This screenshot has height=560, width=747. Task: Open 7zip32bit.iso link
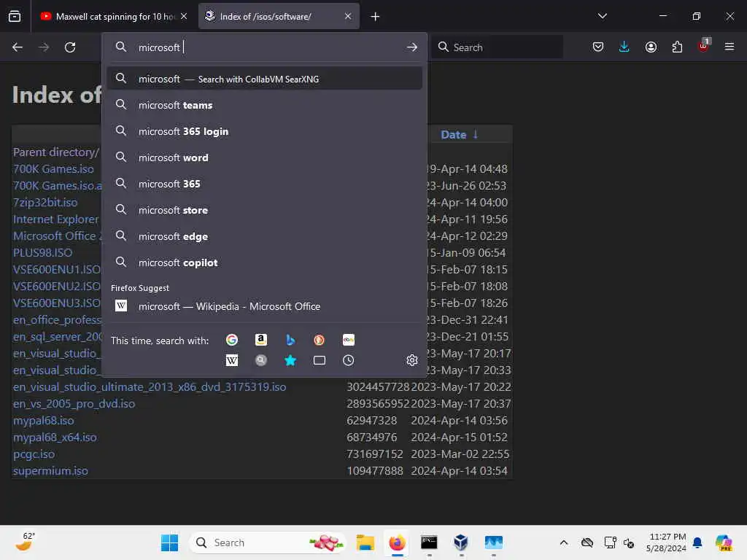[x=45, y=203]
